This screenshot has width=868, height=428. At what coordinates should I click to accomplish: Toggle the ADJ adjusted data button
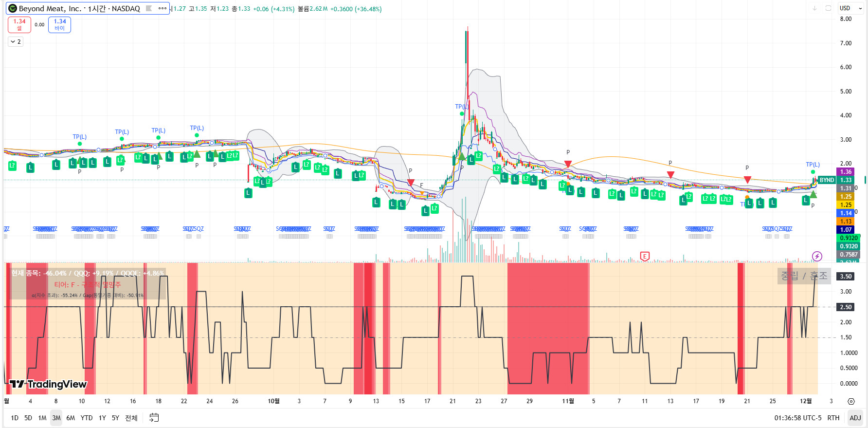855,418
